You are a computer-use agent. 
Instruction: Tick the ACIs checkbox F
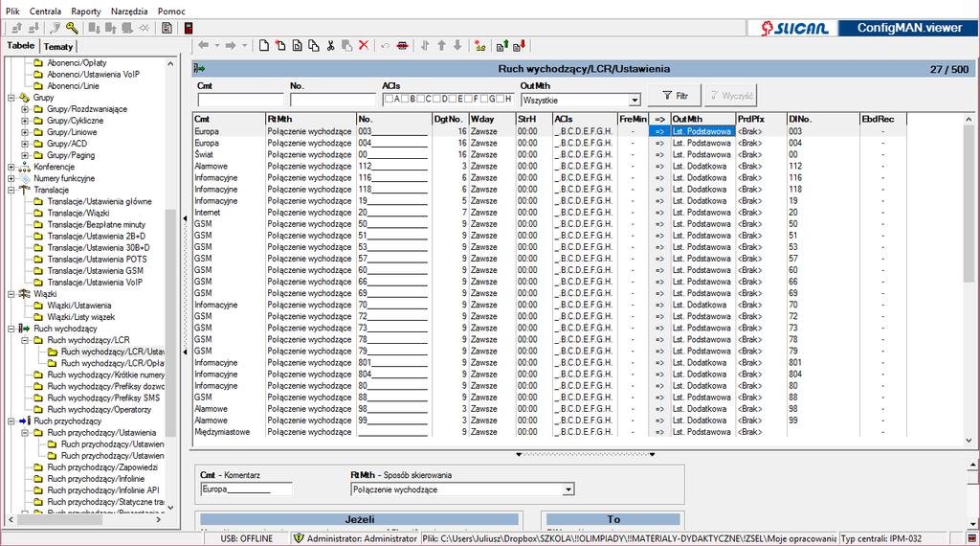tap(469, 99)
